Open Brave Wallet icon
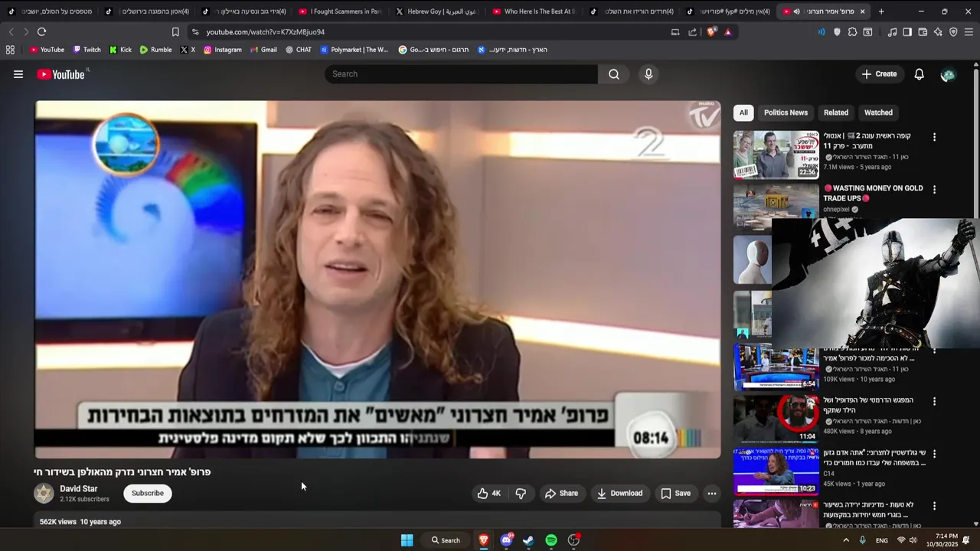This screenshot has height=551, width=980. pos(923,32)
